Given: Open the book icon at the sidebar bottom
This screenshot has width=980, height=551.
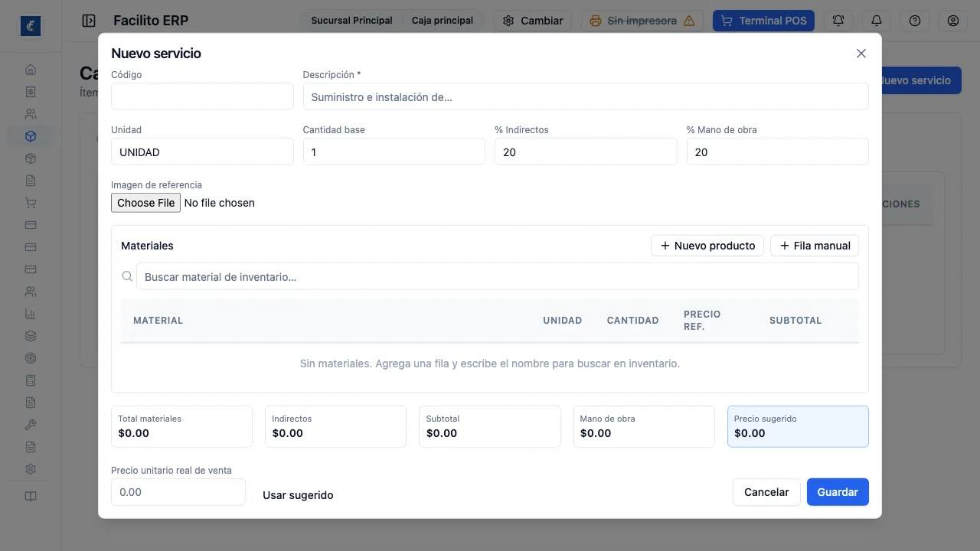Looking at the screenshot, I should [x=31, y=497].
